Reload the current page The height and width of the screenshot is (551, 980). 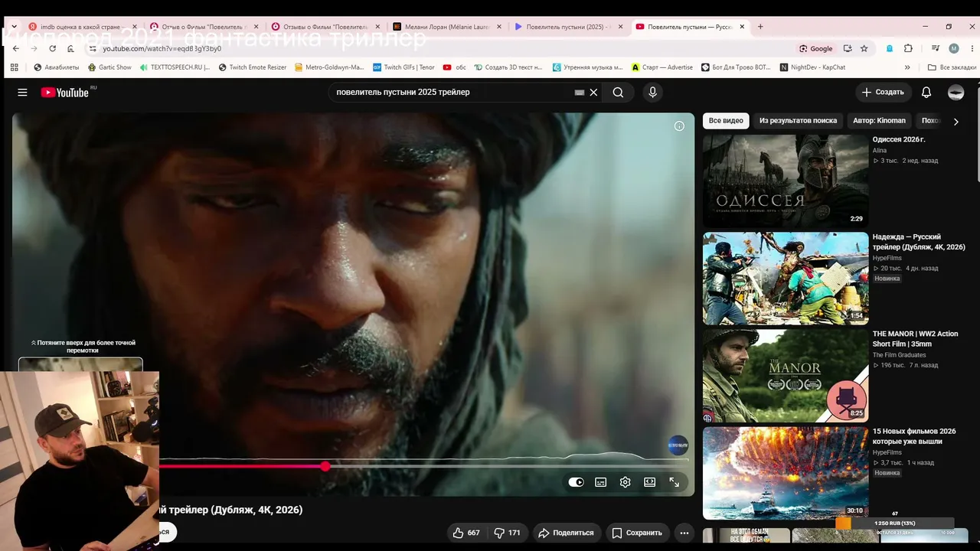[52, 48]
